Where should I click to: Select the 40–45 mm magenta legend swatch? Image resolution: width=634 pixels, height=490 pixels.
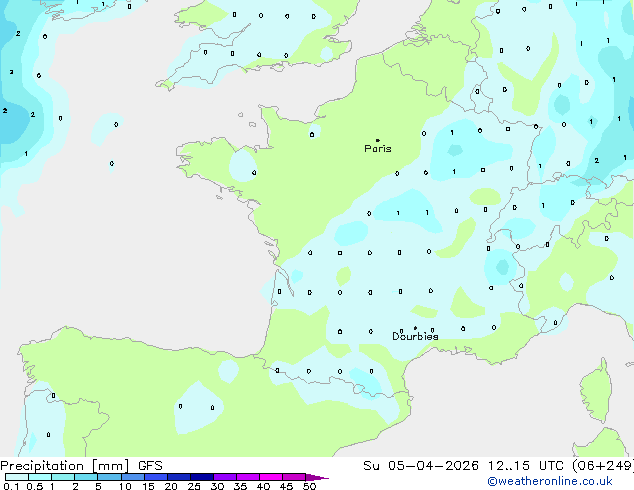[271, 477]
